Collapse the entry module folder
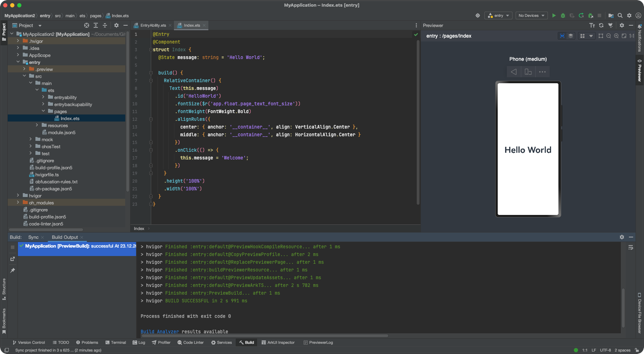 [18, 62]
